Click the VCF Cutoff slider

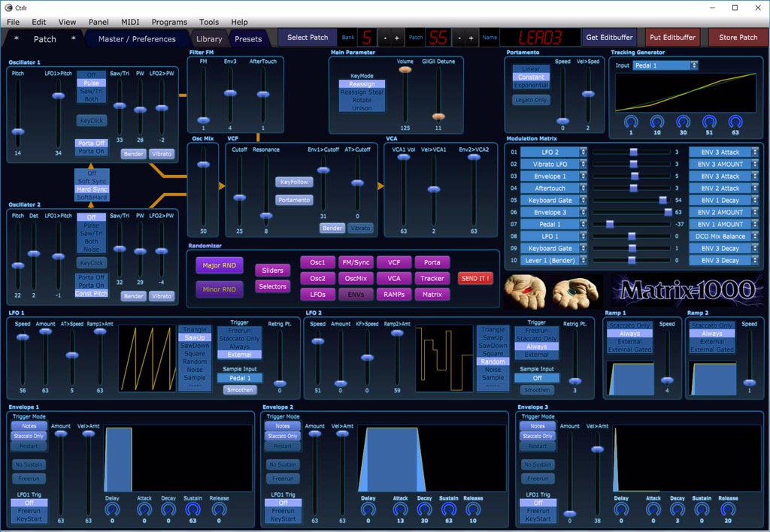[240, 189]
